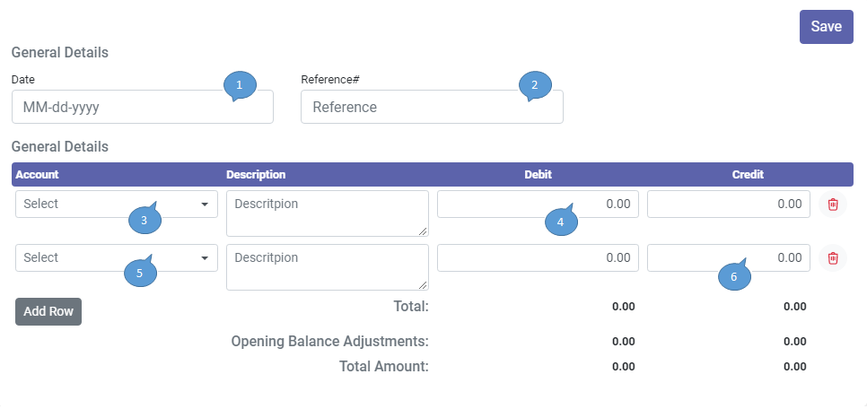Image resolution: width=867 pixels, height=409 pixels.
Task: Open the second row Account Select dropdown
Action: (x=116, y=258)
